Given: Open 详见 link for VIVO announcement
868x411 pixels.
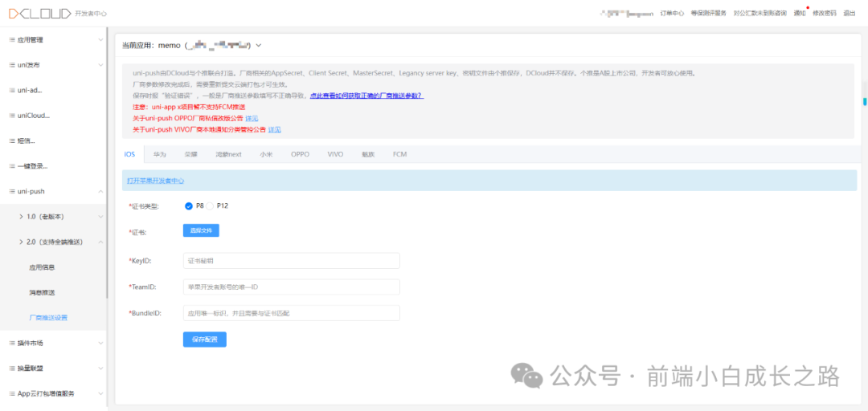Looking at the screenshot, I should point(275,129).
